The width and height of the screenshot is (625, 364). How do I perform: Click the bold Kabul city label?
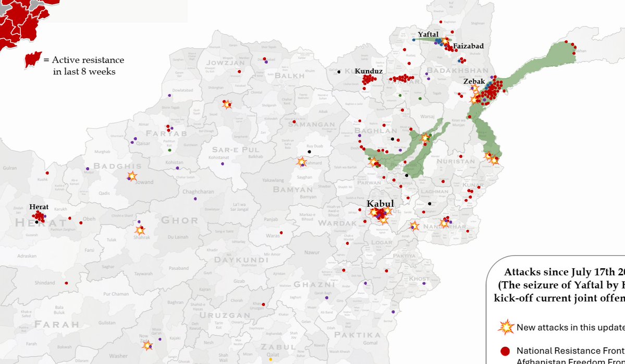tap(380, 204)
